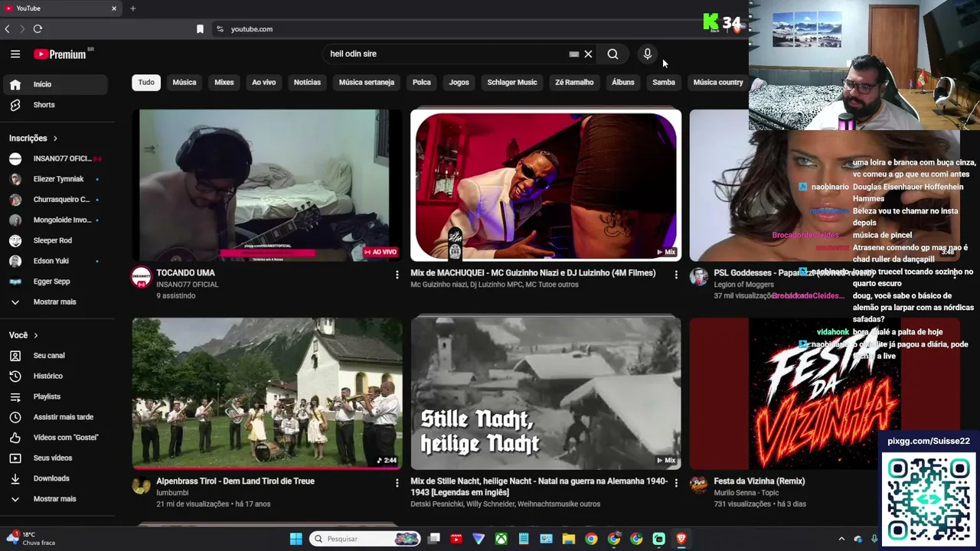
Task: Open the Mix de MACHUQUEI thumbnail
Action: pos(546,185)
